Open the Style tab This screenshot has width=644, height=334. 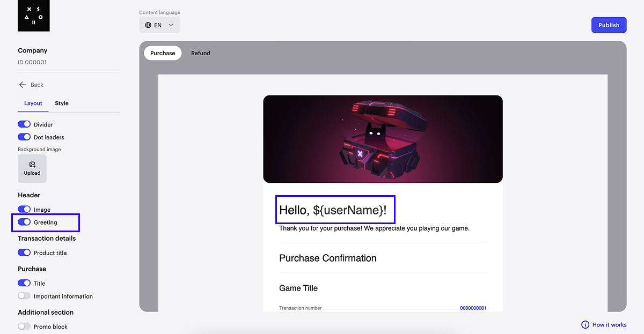point(62,103)
